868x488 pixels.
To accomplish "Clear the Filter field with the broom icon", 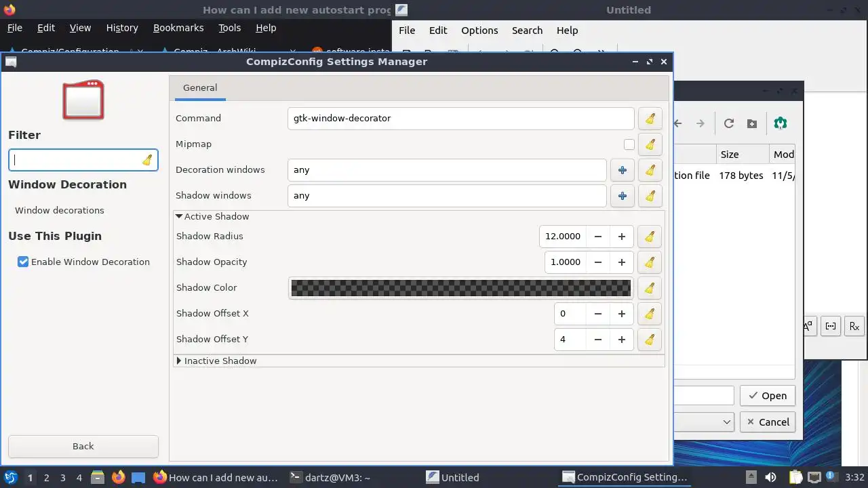I will click(x=147, y=161).
